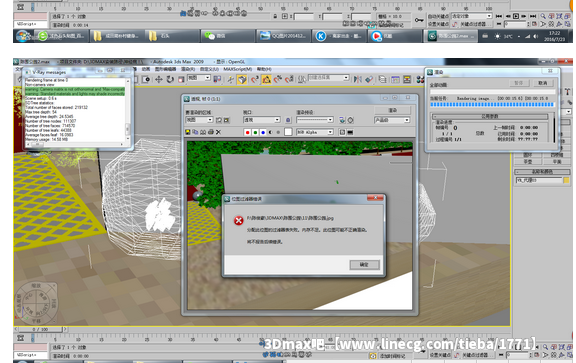Open the WeChat taskbar item
The image size is (576, 363).
pos(228,36)
